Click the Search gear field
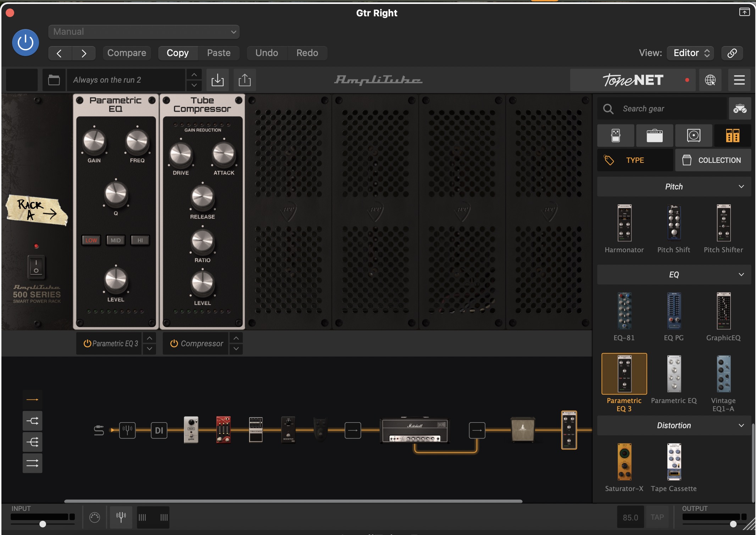Viewport: 756px width, 535px height. pos(662,109)
